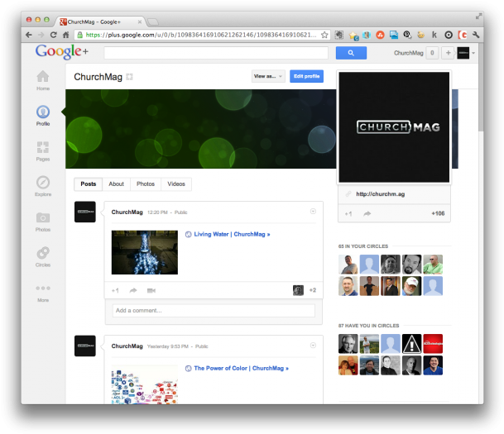This screenshot has width=504, height=434.
Task: Expand More in the left sidebar
Action: pos(43,292)
